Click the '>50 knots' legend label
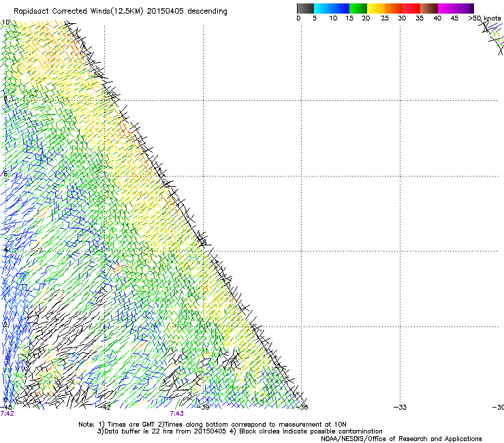Image resolution: width=504 pixels, height=443 pixels. pyautogui.click(x=484, y=18)
